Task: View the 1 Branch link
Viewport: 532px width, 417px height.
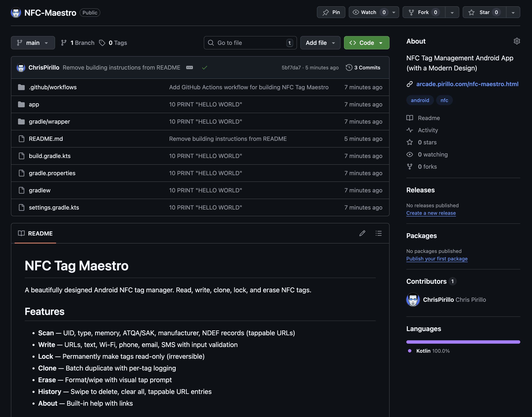Action: [x=78, y=43]
